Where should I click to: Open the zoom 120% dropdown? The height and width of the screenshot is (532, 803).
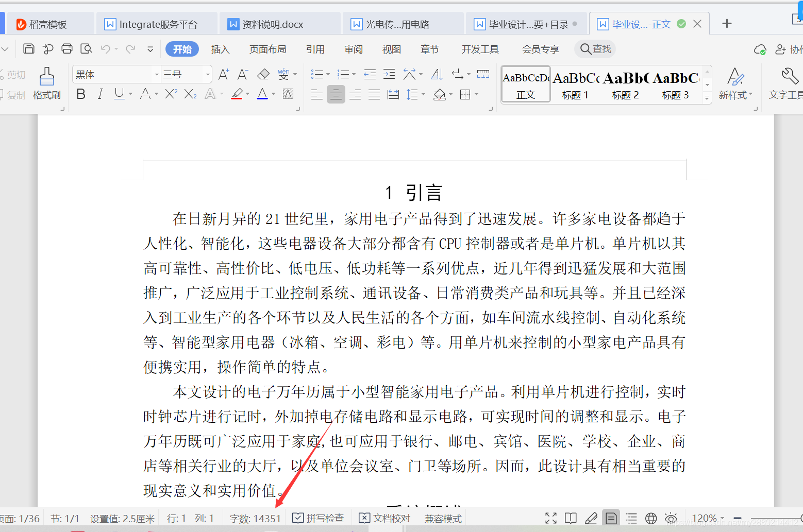[723, 518]
